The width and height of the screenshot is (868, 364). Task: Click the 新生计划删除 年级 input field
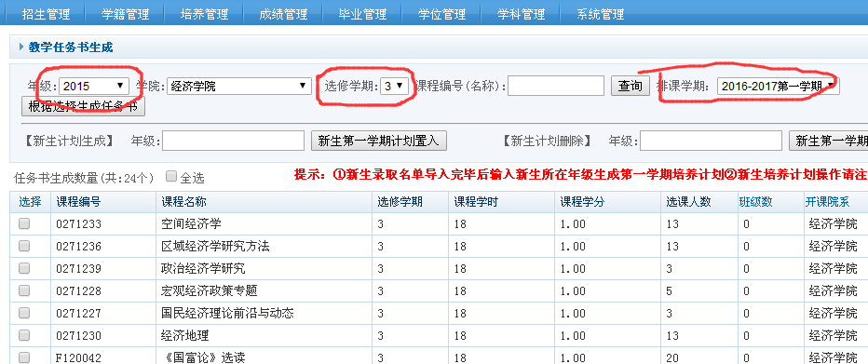711,141
